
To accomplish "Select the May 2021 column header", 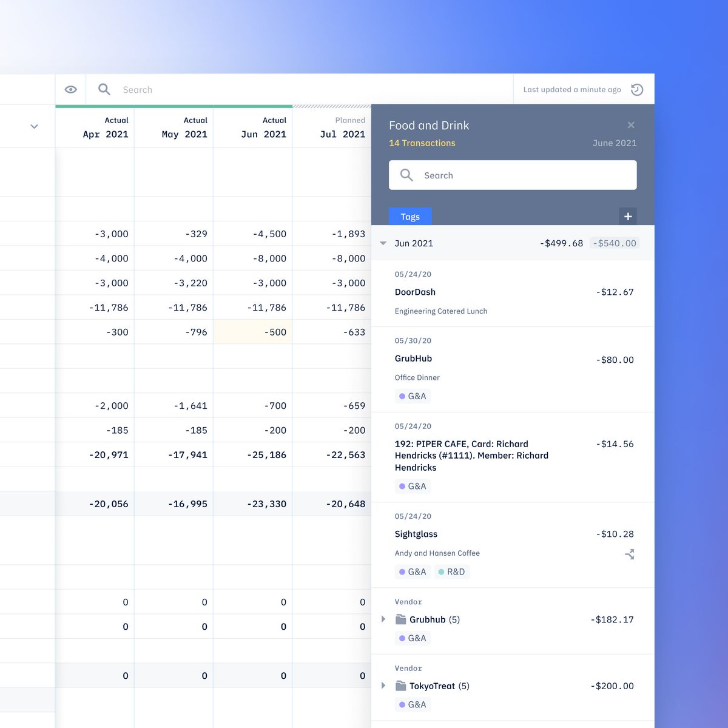I will pos(174,127).
